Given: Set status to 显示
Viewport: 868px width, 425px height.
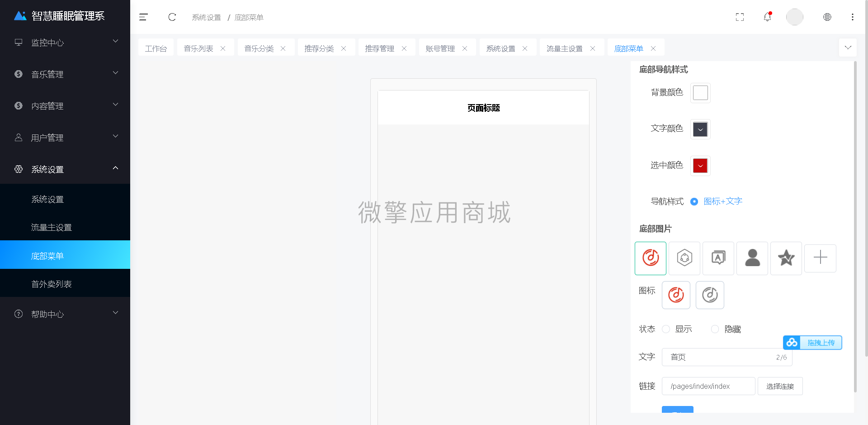Looking at the screenshot, I should [x=666, y=329].
